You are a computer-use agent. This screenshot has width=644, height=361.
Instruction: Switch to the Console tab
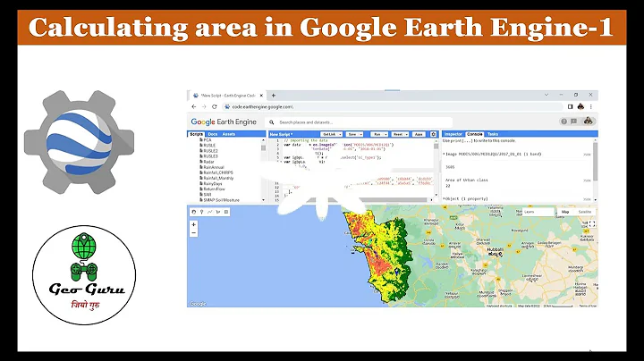pos(475,134)
